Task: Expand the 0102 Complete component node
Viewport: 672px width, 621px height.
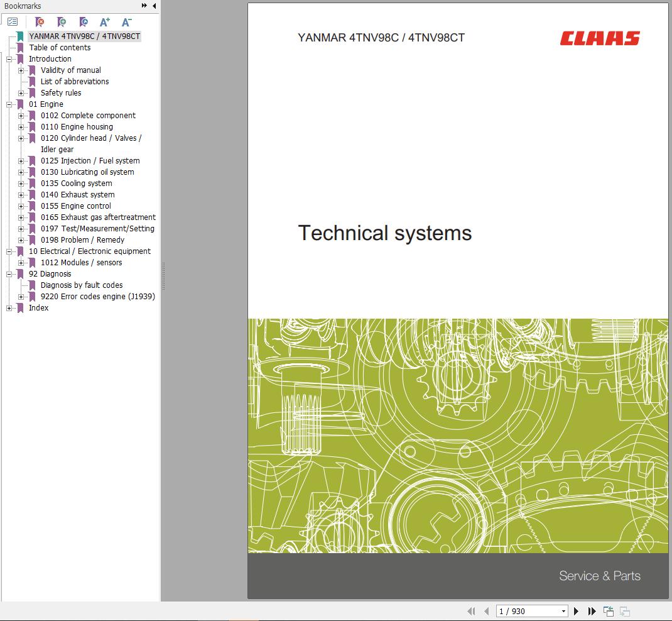Action: (x=21, y=116)
